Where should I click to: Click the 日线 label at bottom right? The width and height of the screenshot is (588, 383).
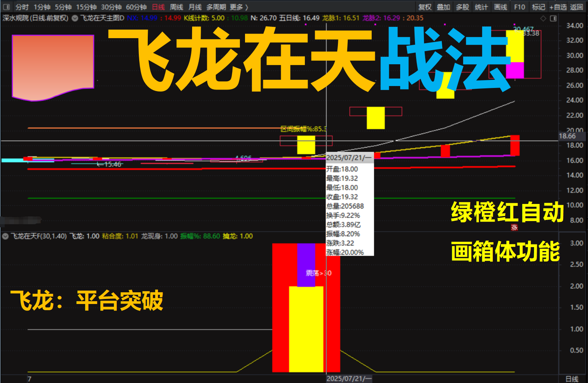[x=572, y=379]
